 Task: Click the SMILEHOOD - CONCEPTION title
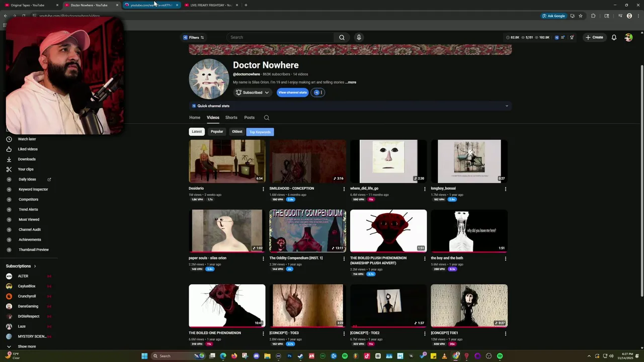(x=292, y=189)
